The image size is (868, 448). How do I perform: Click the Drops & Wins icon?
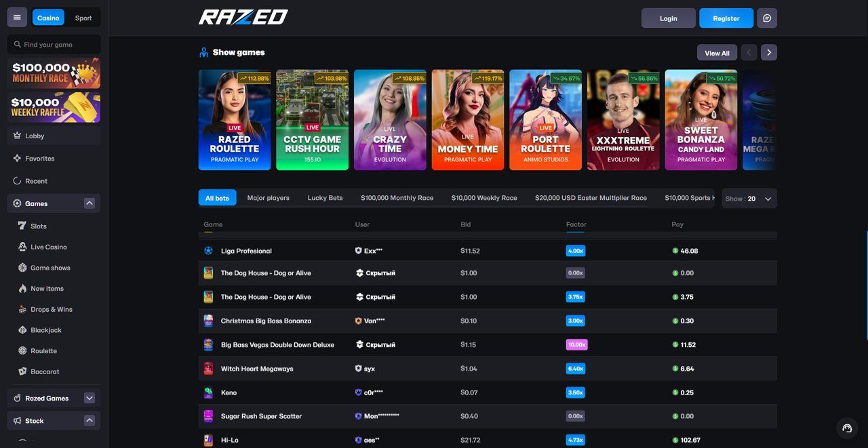(22, 310)
